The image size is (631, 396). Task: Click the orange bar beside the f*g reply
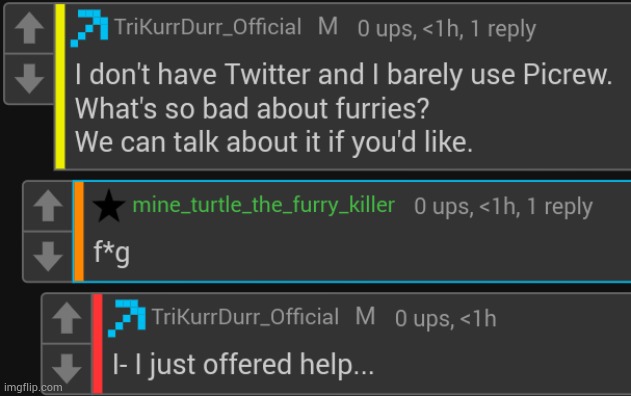[x=79, y=231]
